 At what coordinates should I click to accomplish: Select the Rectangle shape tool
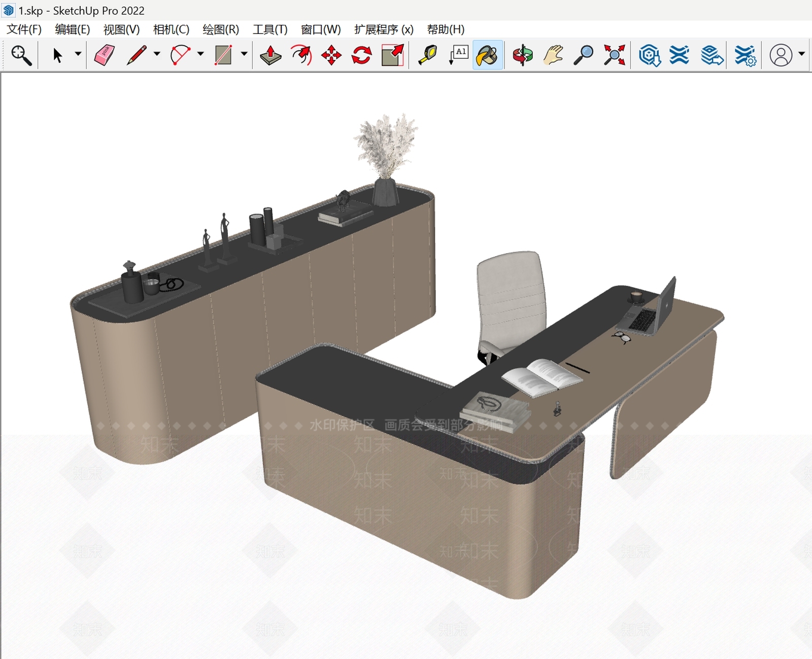click(223, 55)
